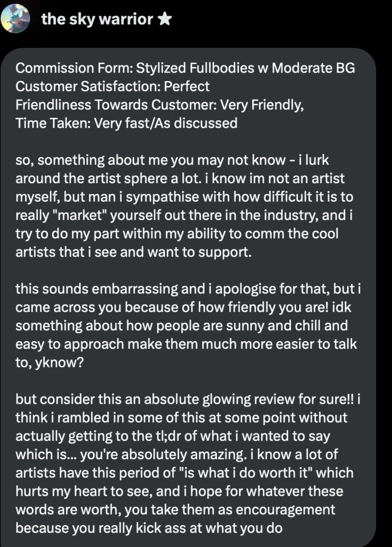392x547 pixels.
Task: Click the Commission Form line
Action: 185,68
